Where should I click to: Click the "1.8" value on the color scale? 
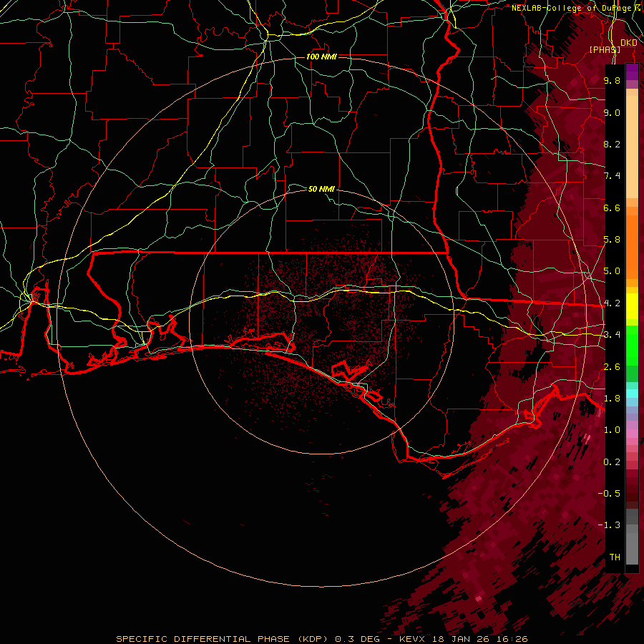pyautogui.click(x=612, y=399)
